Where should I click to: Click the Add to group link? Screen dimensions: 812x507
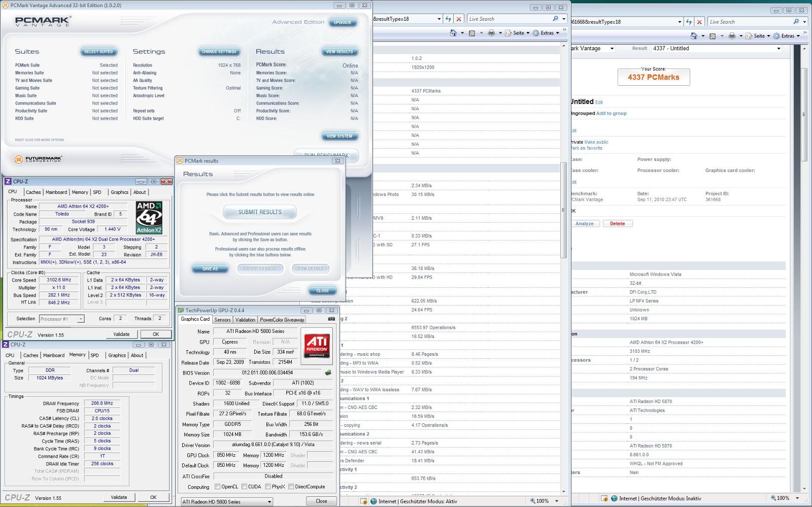(x=612, y=113)
